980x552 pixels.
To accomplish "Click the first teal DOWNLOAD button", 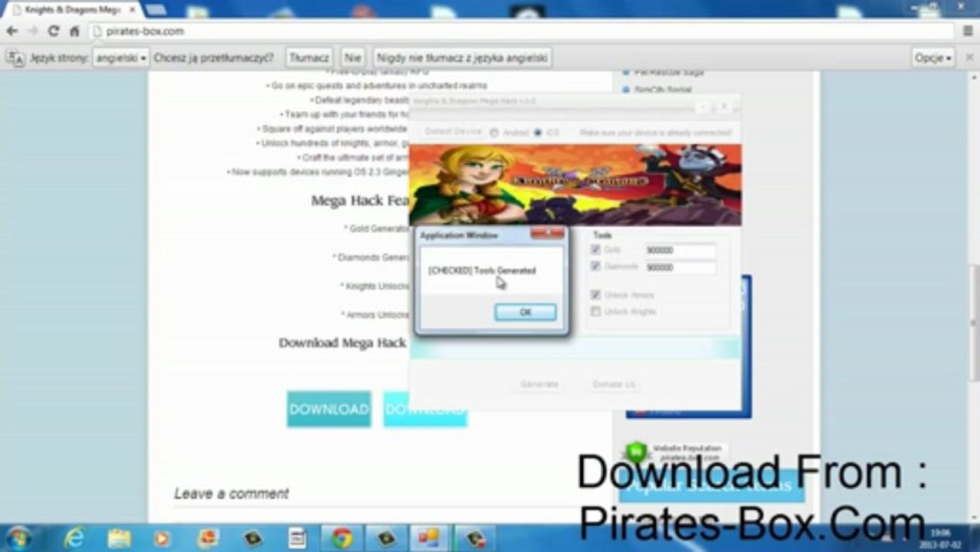I will click(x=329, y=409).
